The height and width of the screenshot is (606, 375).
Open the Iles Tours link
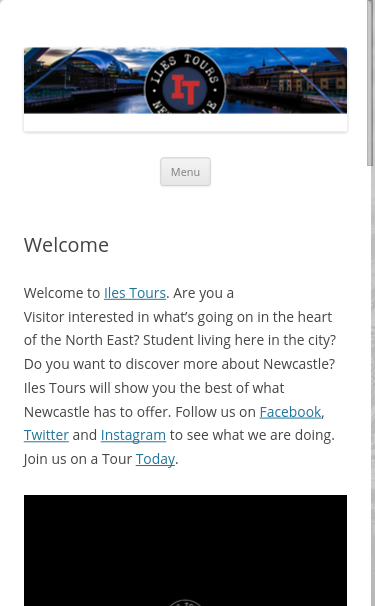135,293
